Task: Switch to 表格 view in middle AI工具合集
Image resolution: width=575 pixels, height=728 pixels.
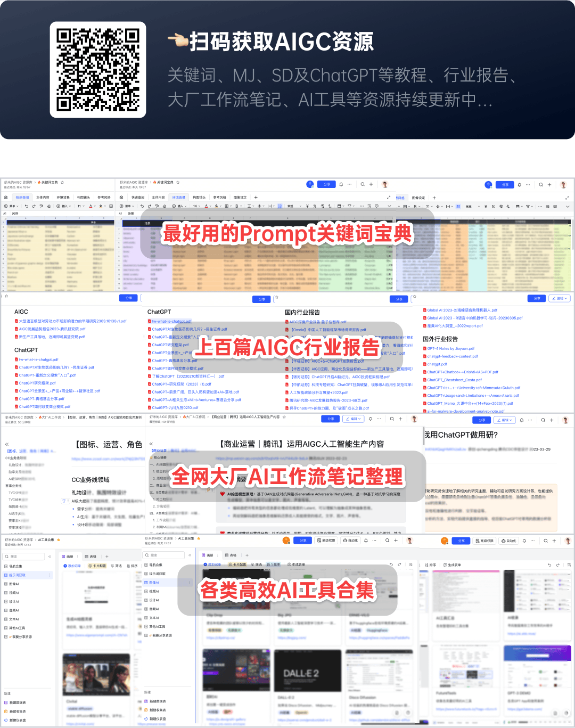Action: click(x=231, y=555)
